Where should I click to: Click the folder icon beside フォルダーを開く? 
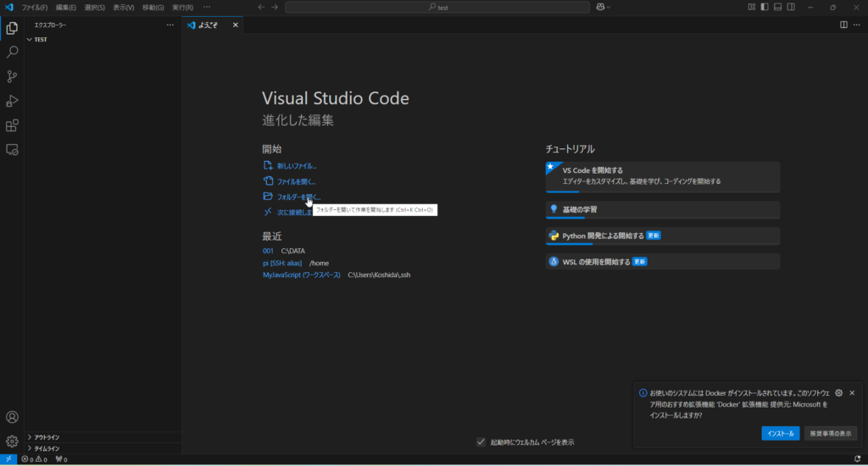[x=268, y=197]
